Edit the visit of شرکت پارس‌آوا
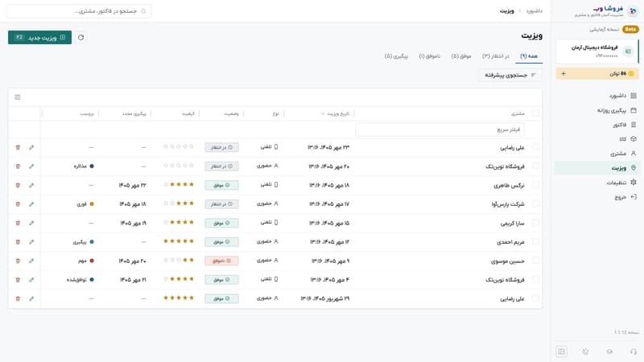 click(31, 204)
